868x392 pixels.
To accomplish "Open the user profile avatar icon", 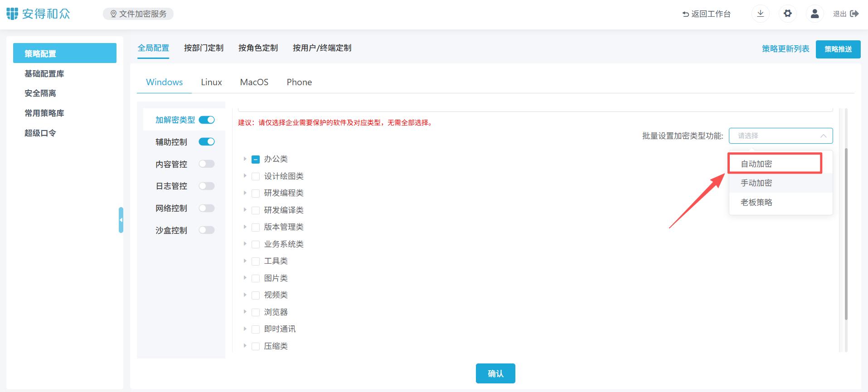I will pos(815,14).
